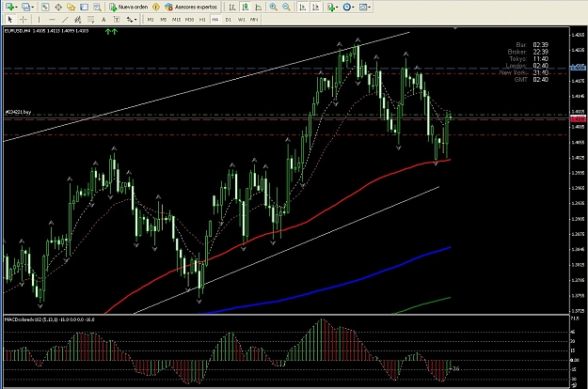Select the MN monthly timeframe

pyautogui.click(x=254, y=20)
